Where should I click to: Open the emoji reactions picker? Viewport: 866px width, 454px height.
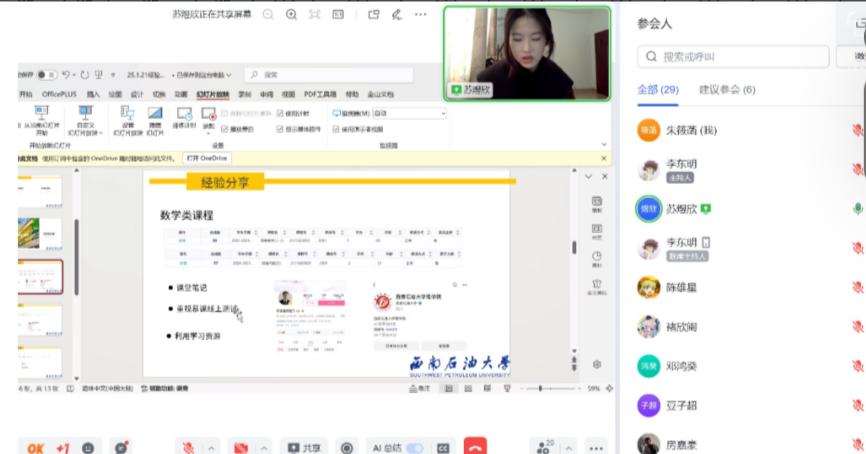point(88,448)
